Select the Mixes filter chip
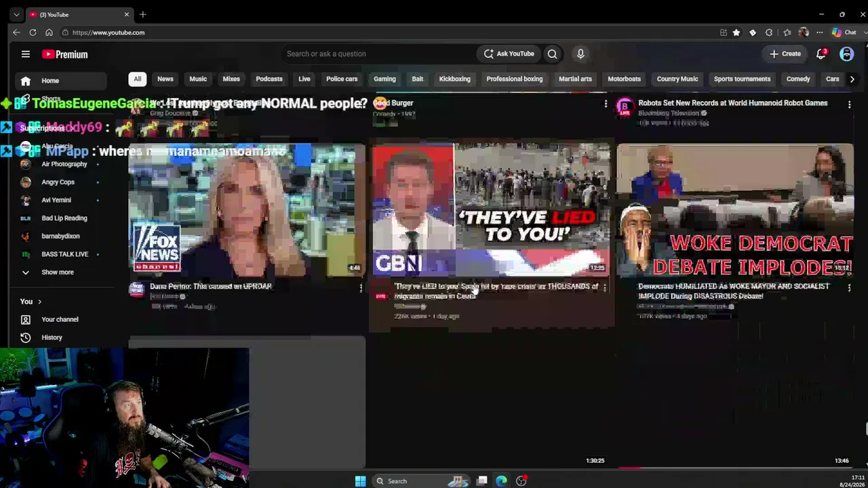Screen dimensions: 868x488 [x=231, y=79]
